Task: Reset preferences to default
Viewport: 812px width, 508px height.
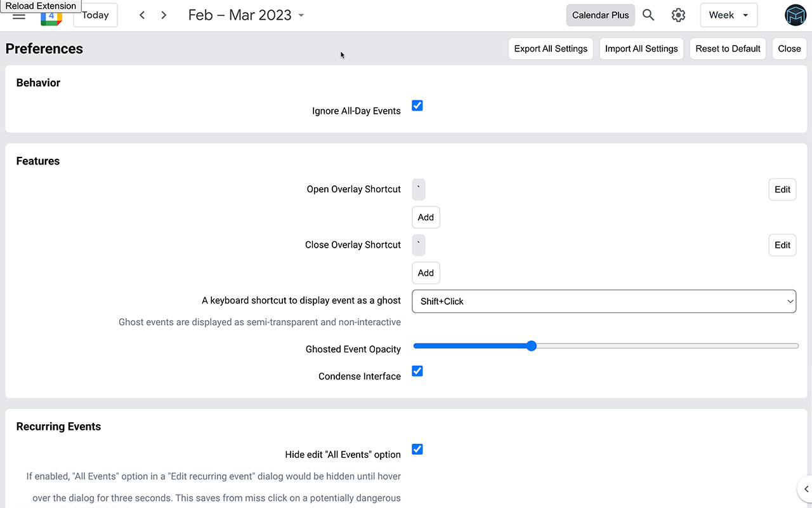Action: 728,48
